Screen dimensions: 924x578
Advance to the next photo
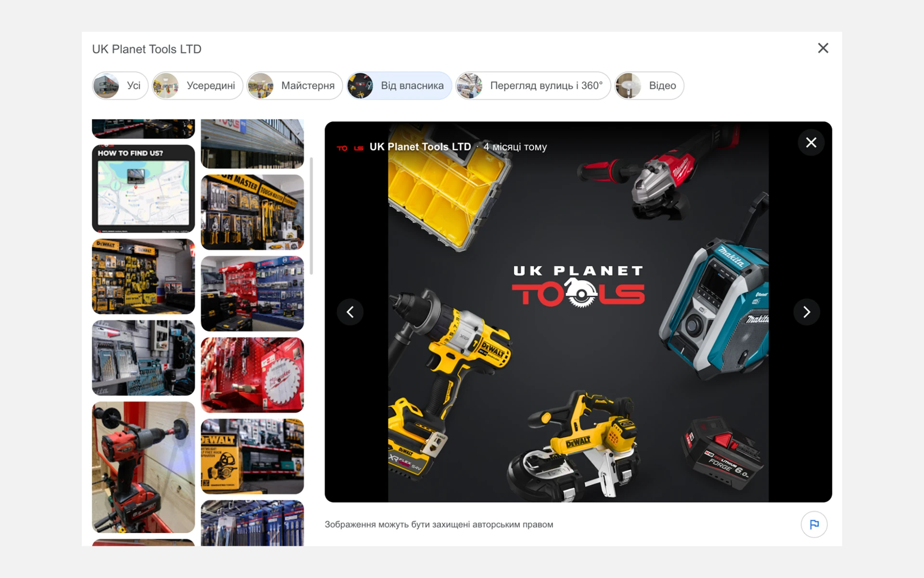pyautogui.click(x=807, y=312)
